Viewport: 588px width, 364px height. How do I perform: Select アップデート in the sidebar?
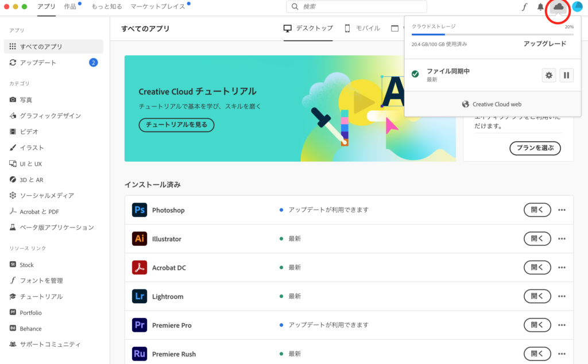pyautogui.click(x=38, y=63)
